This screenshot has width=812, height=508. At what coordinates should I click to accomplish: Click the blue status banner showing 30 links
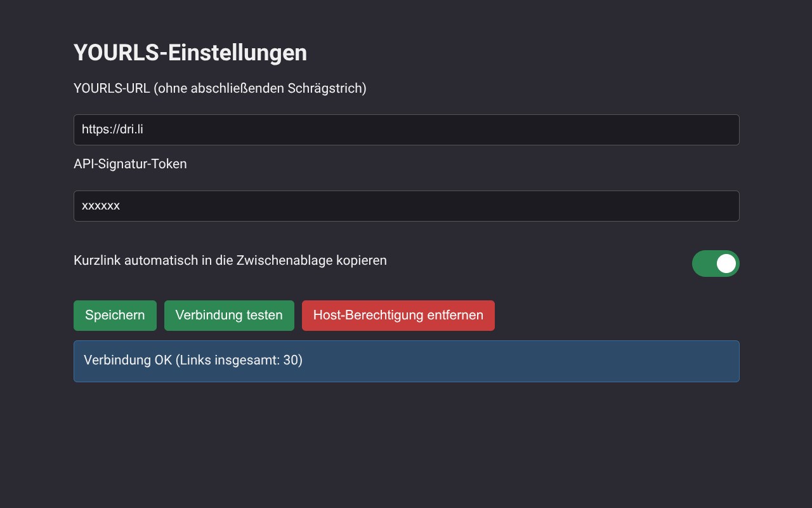tap(406, 361)
